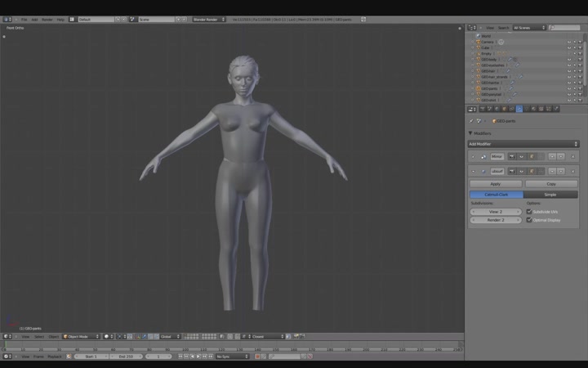Viewport: 588px width, 368px height.
Task: Open the Modifiers properties tab (wrench icon)
Action: 519,109
